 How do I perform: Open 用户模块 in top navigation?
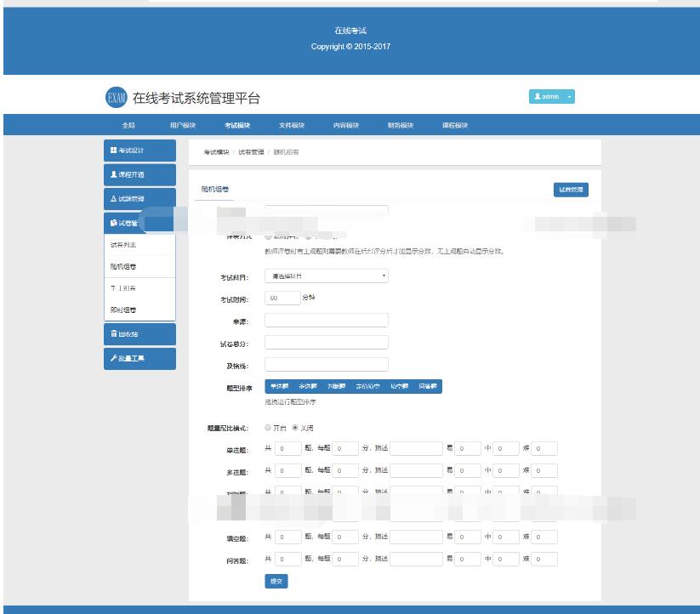click(183, 125)
